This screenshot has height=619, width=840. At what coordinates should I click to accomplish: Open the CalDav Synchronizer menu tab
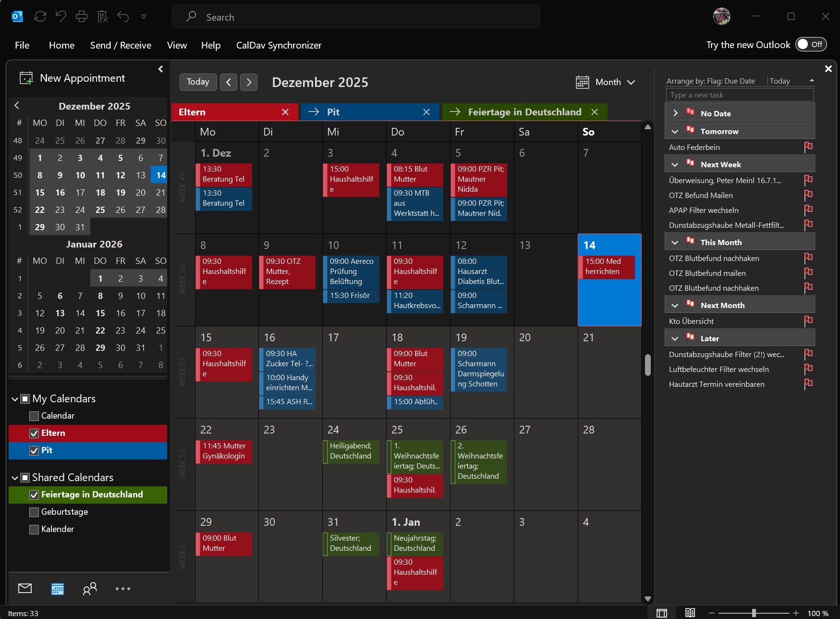(x=279, y=45)
